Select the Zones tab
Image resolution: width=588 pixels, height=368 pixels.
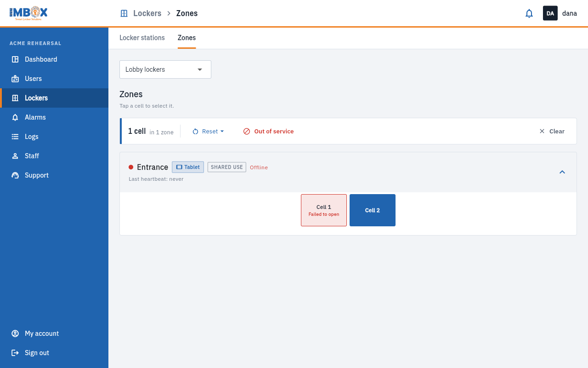tap(187, 38)
